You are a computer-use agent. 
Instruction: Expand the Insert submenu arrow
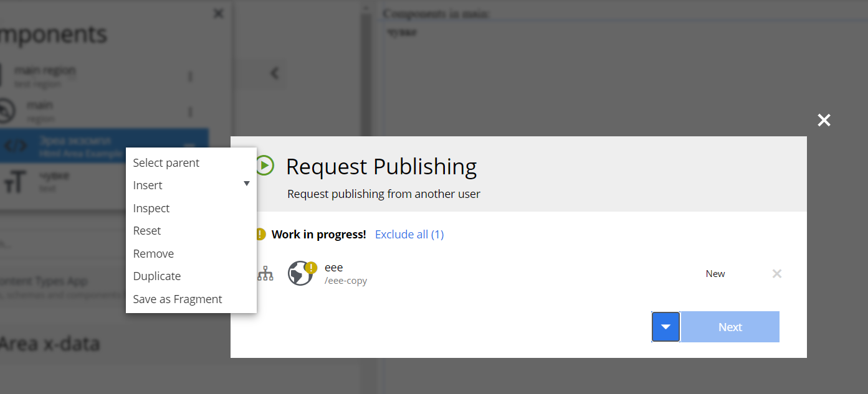pyautogui.click(x=247, y=184)
